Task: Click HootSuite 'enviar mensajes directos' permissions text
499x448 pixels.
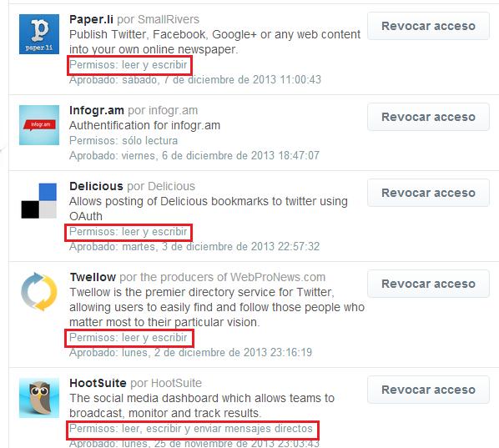Action: point(253,429)
